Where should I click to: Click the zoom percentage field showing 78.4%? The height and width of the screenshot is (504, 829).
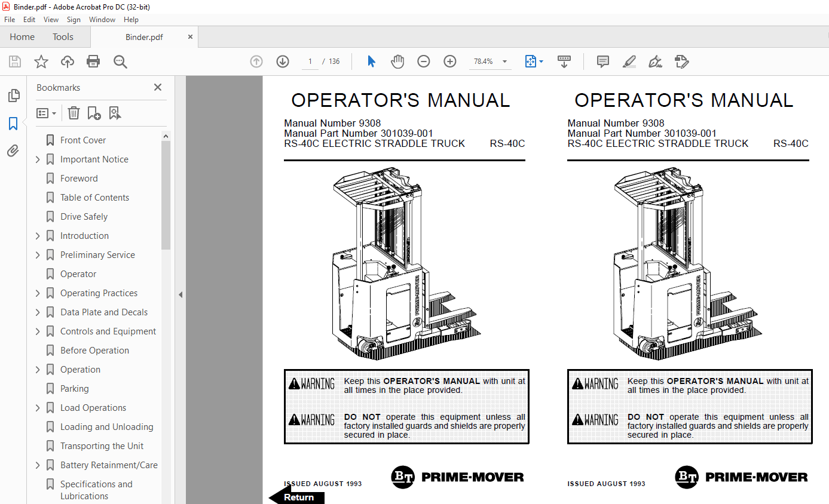pyautogui.click(x=483, y=62)
